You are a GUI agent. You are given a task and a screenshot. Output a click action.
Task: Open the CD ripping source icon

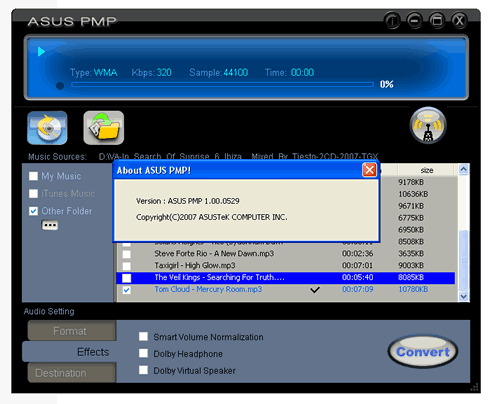point(47,128)
